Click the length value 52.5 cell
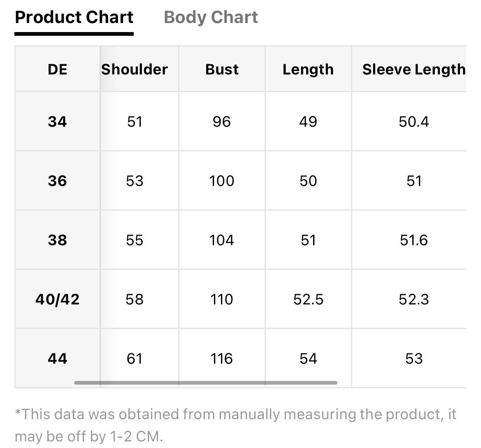The width and height of the screenshot is (481, 448). (x=308, y=299)
